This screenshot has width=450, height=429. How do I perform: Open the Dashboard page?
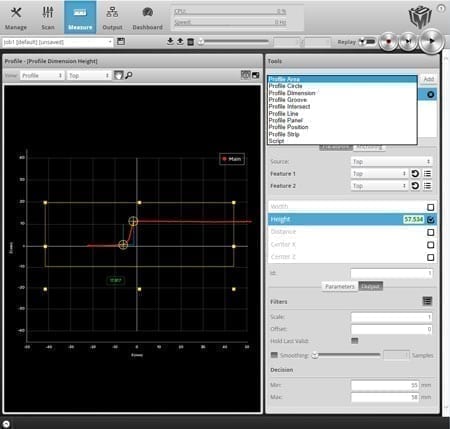coord(147,18)
